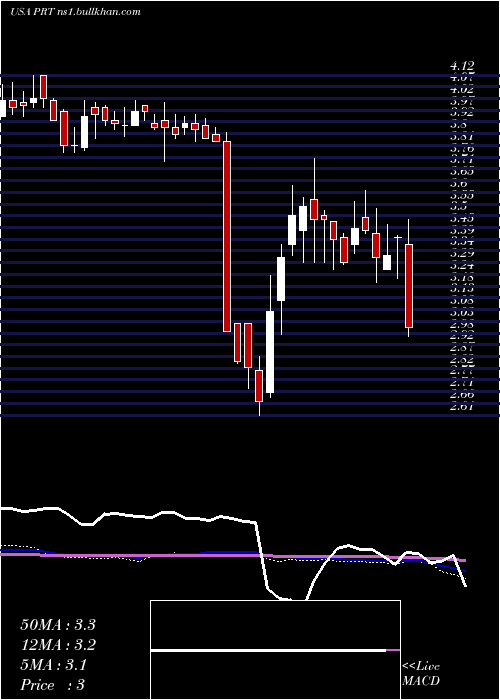Viewport: 500px width, 700px height.
Task: Click the <<Live MACD label
Action: coord(421,674)
